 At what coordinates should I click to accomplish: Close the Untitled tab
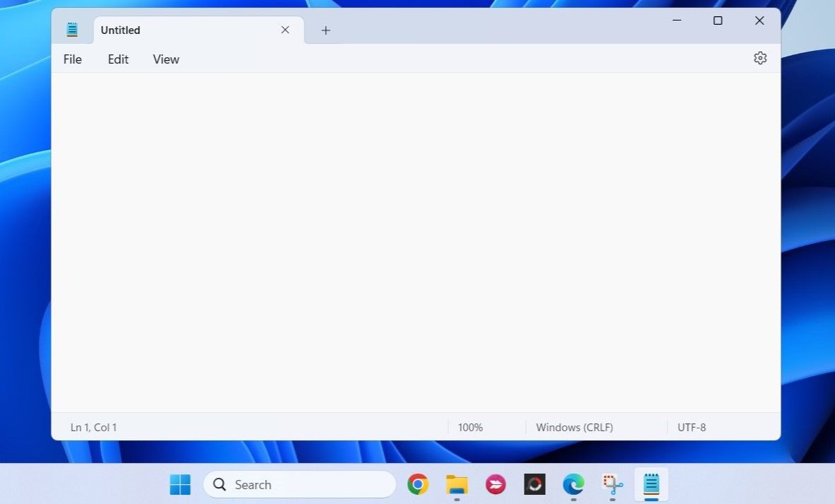coord(285,30)
